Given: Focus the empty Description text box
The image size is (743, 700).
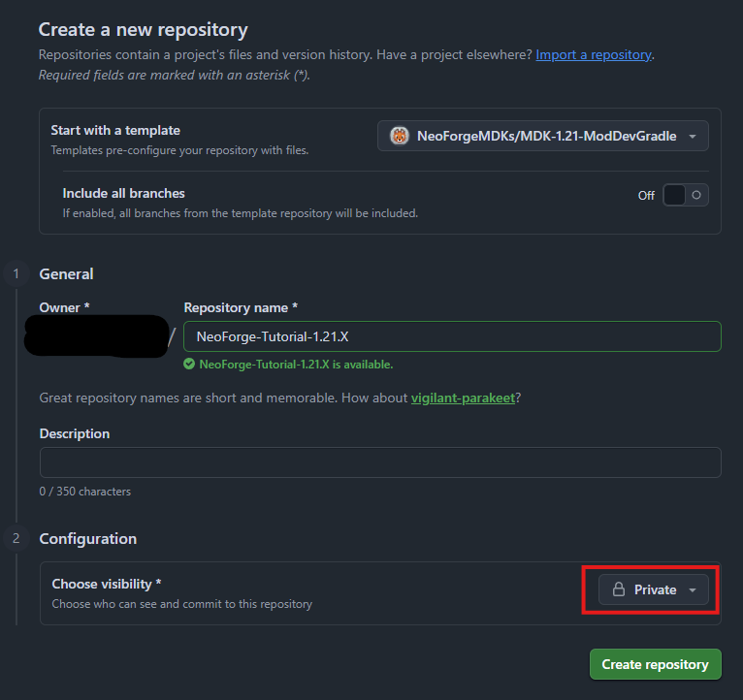Looking at the screenshot, I should coord(379,462).
